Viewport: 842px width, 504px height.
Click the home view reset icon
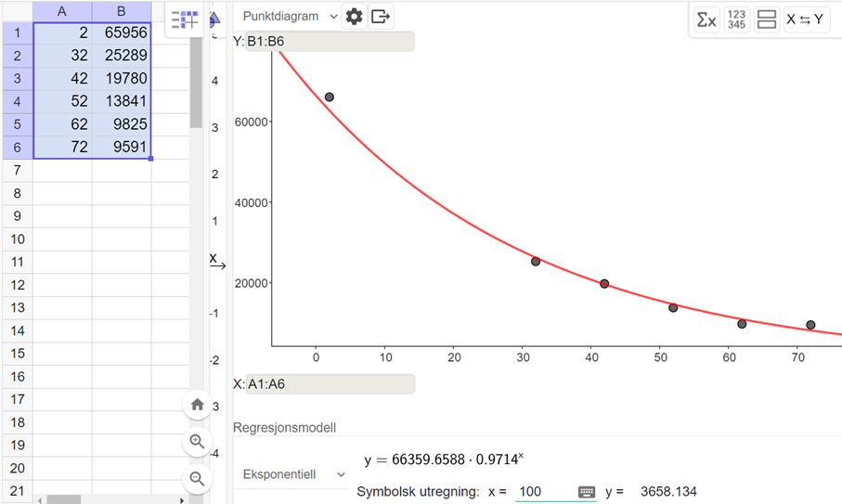pos(197,405)
